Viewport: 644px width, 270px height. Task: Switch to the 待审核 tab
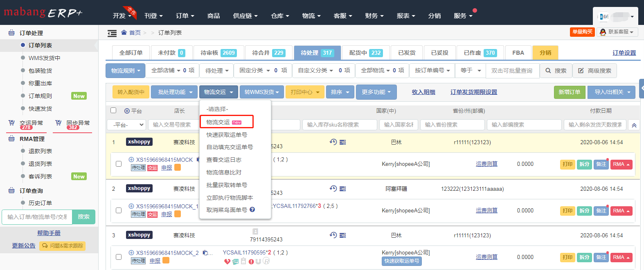[x=218, y=53]
